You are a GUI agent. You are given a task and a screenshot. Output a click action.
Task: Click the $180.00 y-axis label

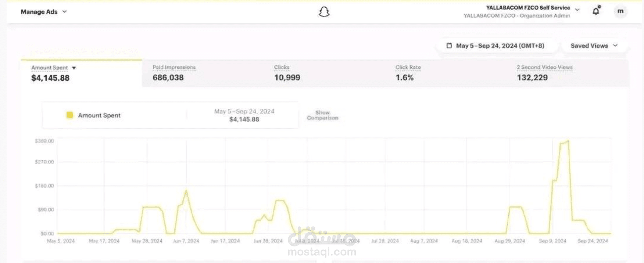click(x=44, y=186)
